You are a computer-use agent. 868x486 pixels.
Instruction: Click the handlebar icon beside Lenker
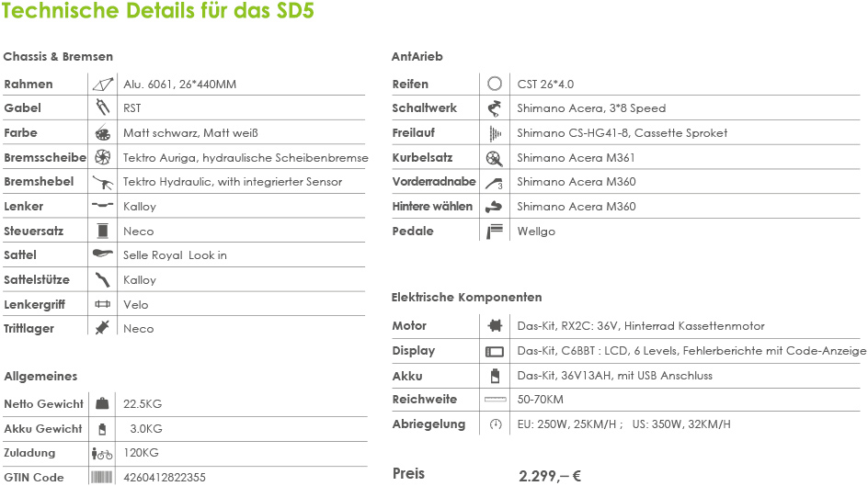coord(102,206)
